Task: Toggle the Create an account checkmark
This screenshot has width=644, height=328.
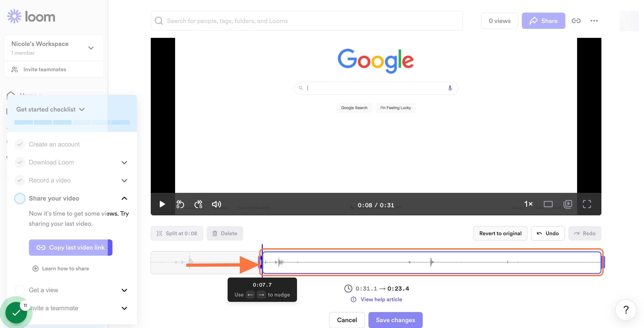Action: point(20,144)
